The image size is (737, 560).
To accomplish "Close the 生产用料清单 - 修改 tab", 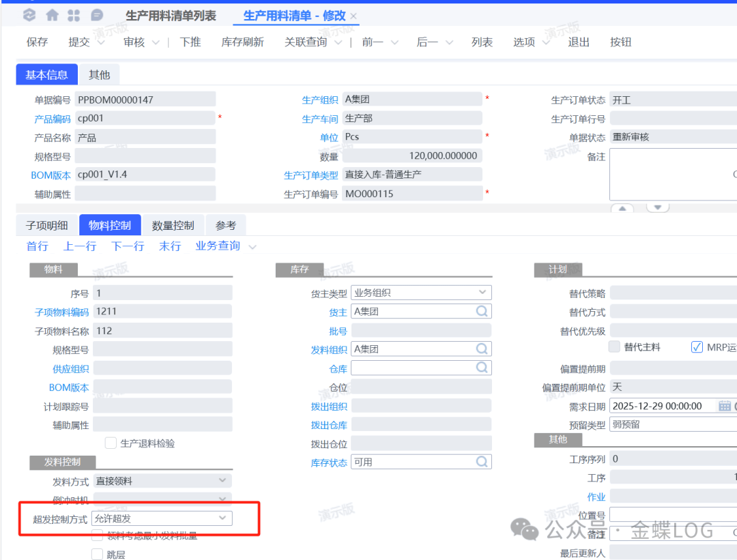I will [353, 16].
